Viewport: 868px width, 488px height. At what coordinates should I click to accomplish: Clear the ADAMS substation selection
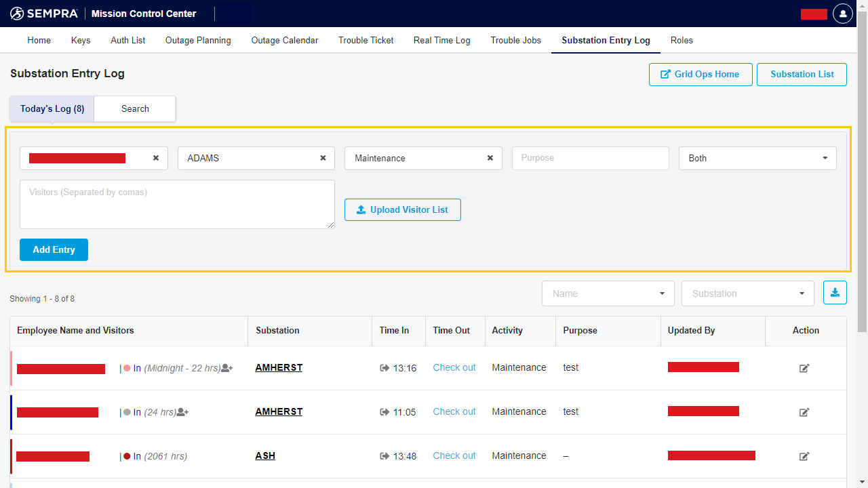pyautogui.click(x=323, y=158)
